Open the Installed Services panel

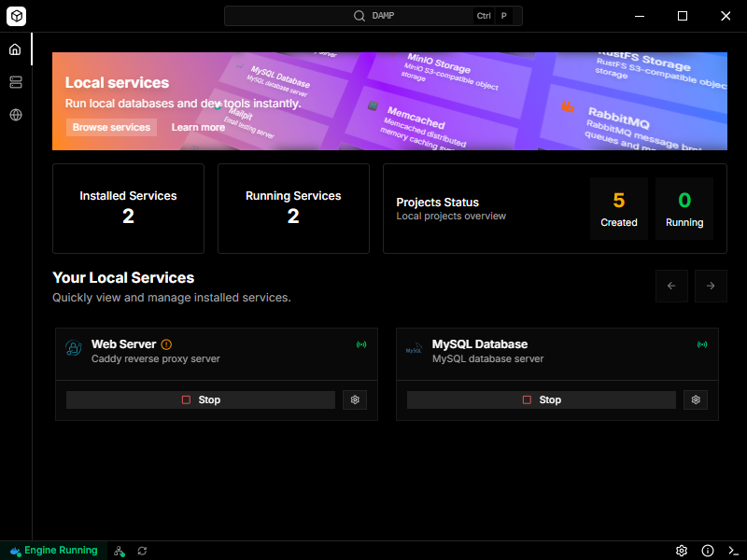click(x=128, y=208)
